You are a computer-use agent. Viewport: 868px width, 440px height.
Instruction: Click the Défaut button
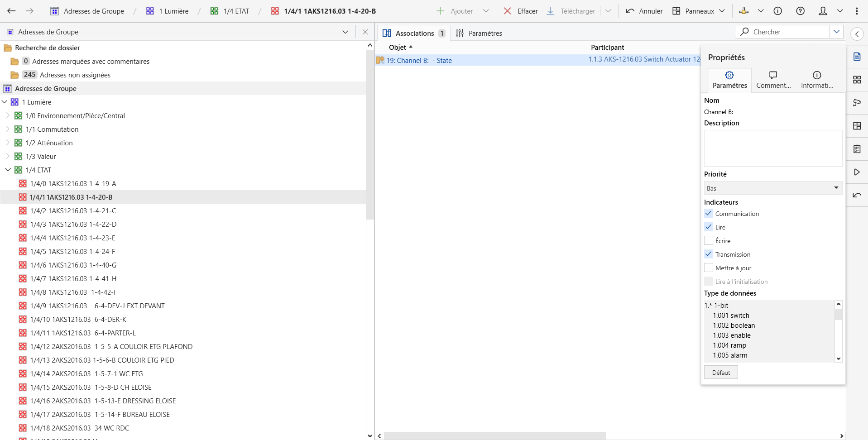[x=721, y=373]
